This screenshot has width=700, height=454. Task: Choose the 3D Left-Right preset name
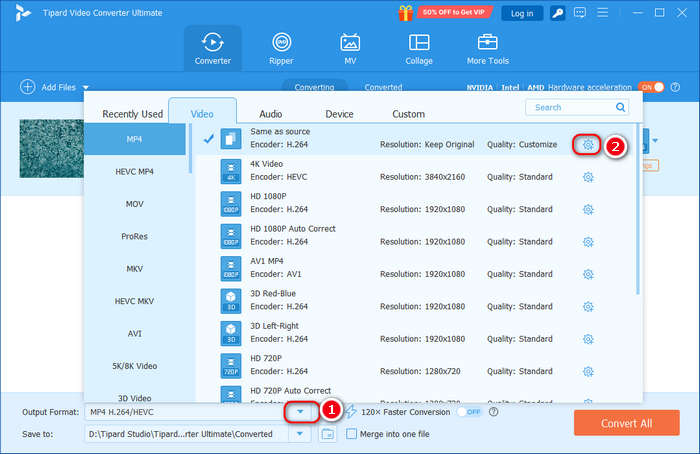274,325
